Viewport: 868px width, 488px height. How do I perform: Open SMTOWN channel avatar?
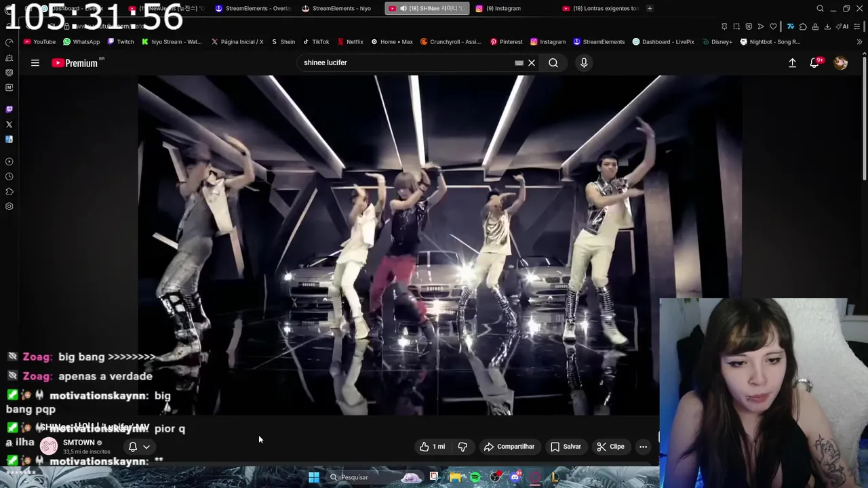tap(49, 447)
